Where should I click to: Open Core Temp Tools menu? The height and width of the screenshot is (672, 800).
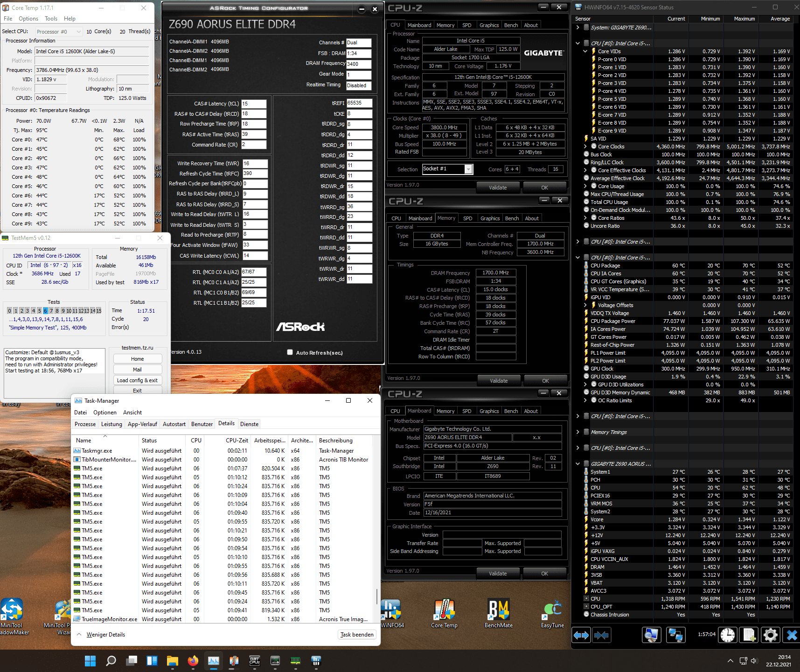click(x=51, y=19)
